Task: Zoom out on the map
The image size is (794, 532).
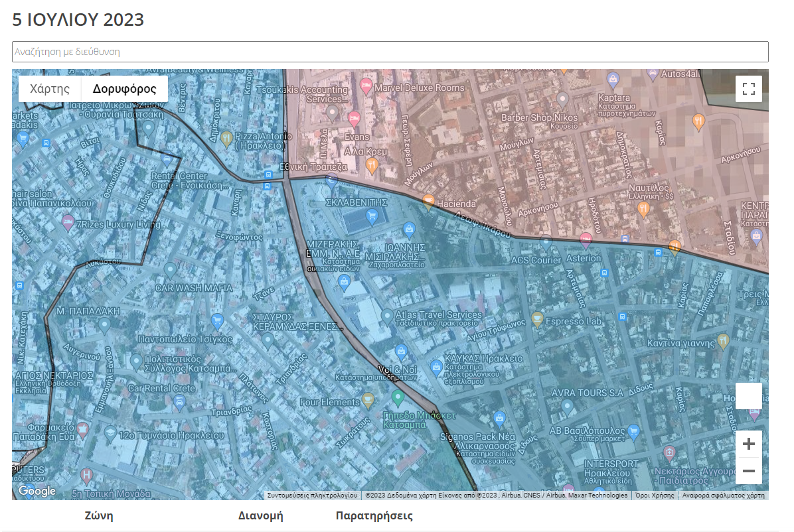Action: coord(748,471)
